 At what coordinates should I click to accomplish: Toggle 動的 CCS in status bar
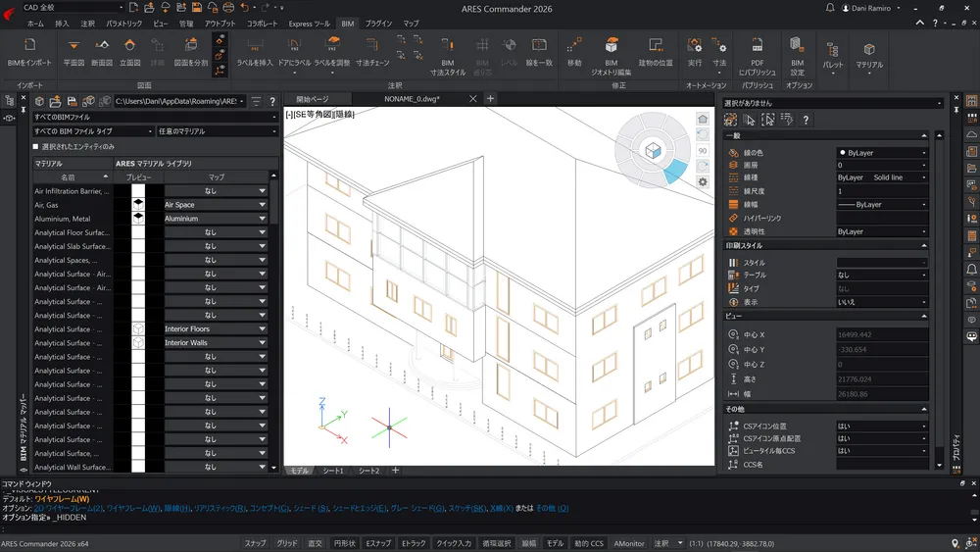(x=589, y=543)
